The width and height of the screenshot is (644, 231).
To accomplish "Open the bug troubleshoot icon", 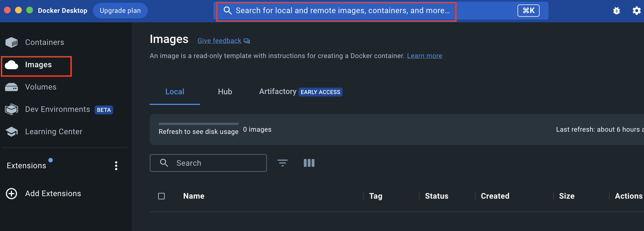I will coord(617,11).
